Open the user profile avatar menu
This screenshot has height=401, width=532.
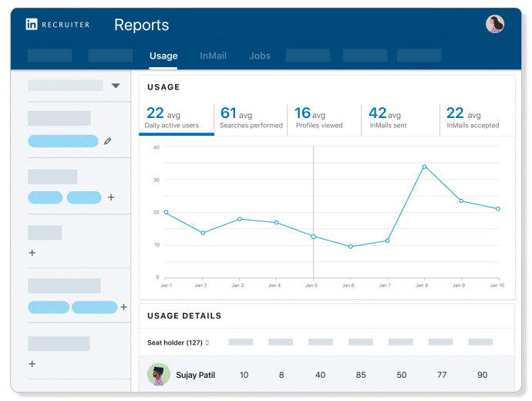494,24
